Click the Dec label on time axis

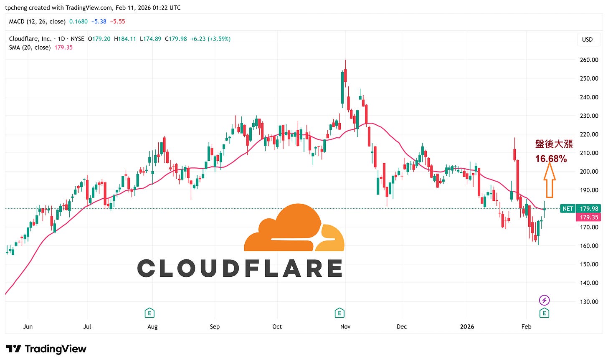402,326
